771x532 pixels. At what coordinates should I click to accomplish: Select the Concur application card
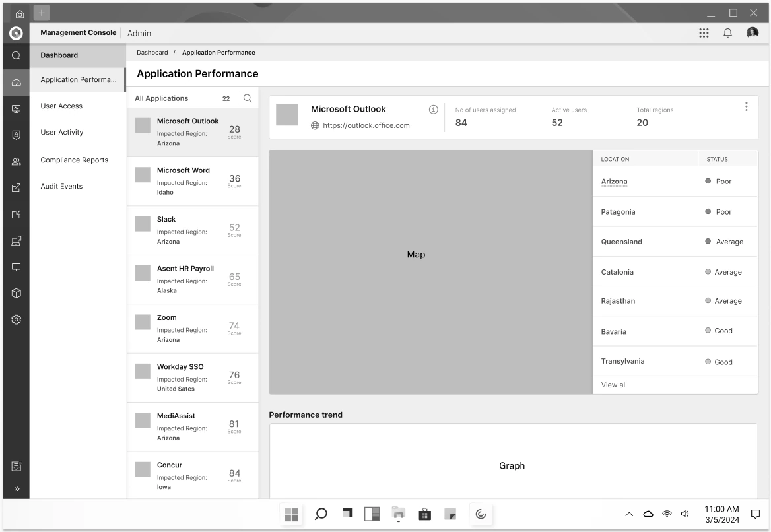coord(192,475)
